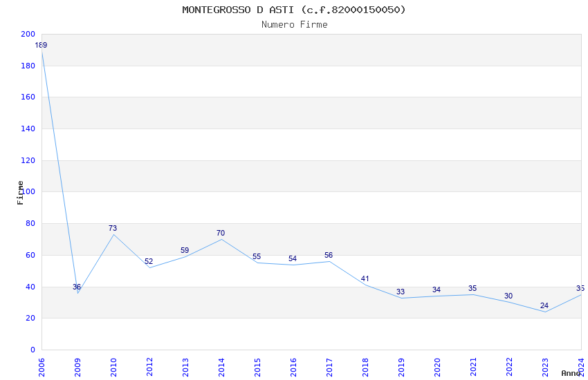
Task: Click the x-axis year 2021
Action: click(473, 368)
